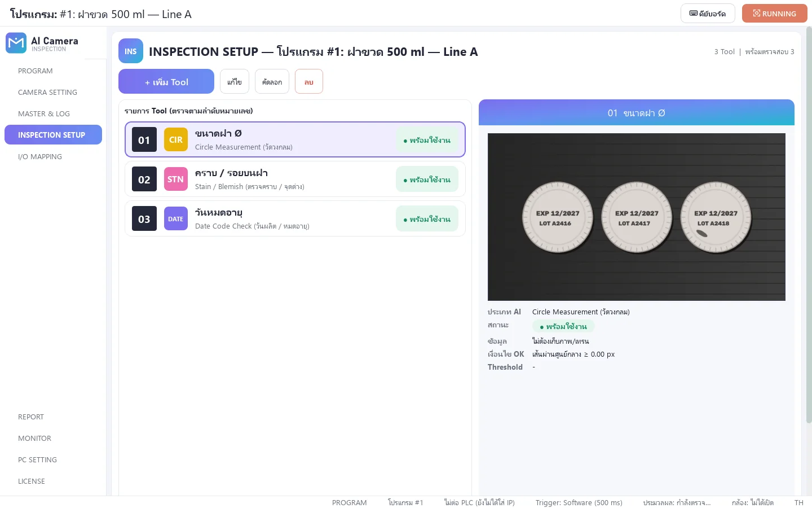Go to CAMERA SETTING page
The width and height of the screenshot is (812, 508).
click(x=53, y=92)
